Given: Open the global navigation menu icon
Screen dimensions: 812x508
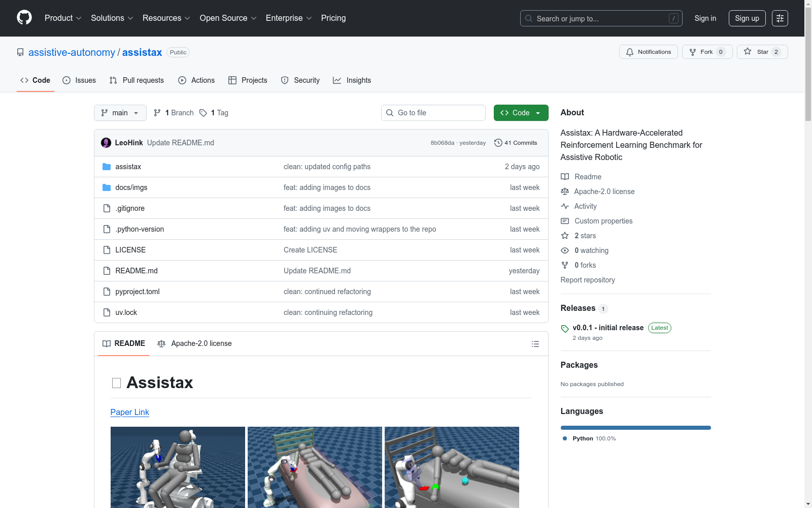Looking at the screenshot, I should click(x=780, y=18).
